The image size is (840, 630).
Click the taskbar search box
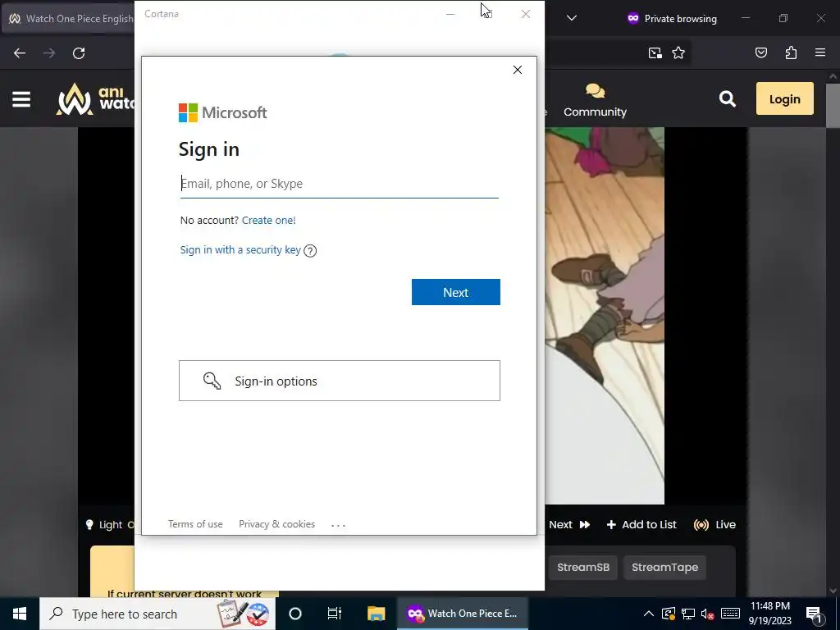[157, 614]
